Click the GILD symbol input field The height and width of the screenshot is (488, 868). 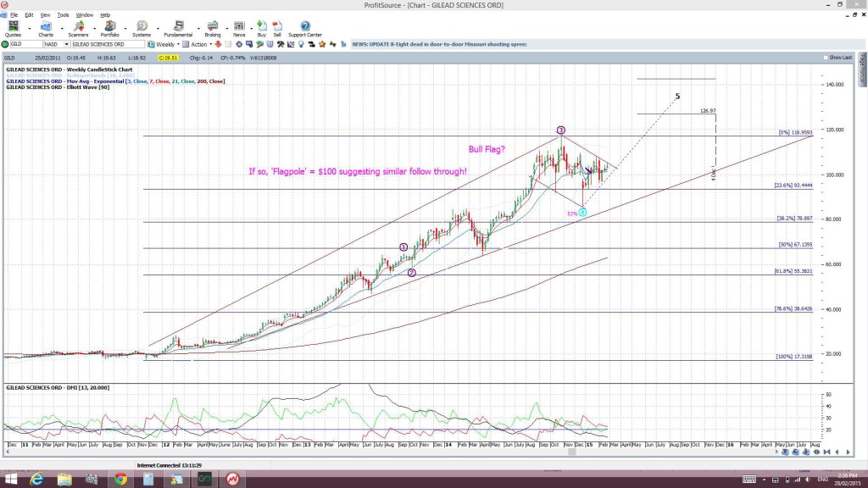26,44
